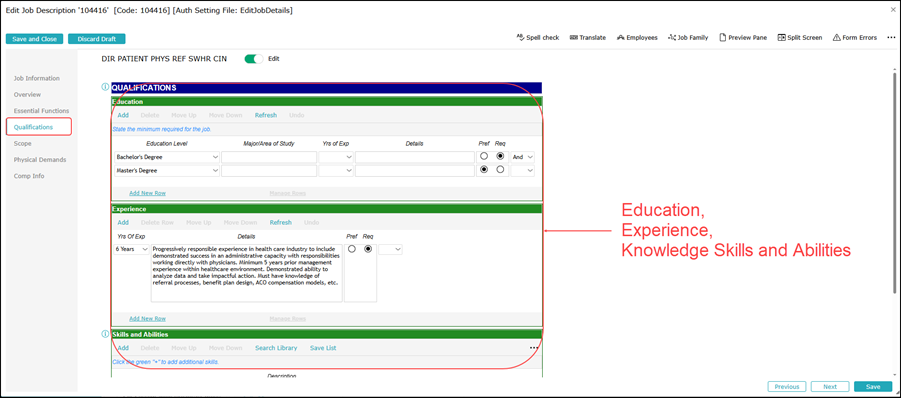Click Add New Row under Experience
Screen dimensions: 901x398
(x=147, y=318)
